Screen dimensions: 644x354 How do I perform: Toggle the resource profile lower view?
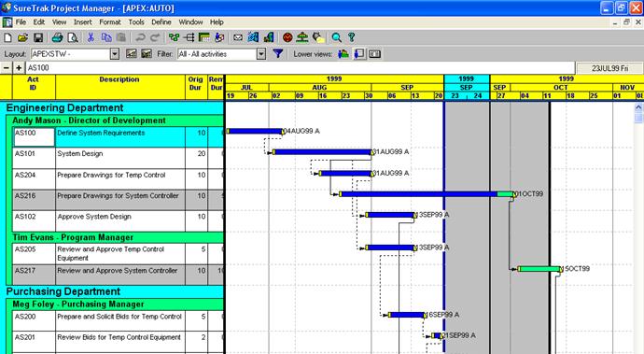[x=343, y=54]
